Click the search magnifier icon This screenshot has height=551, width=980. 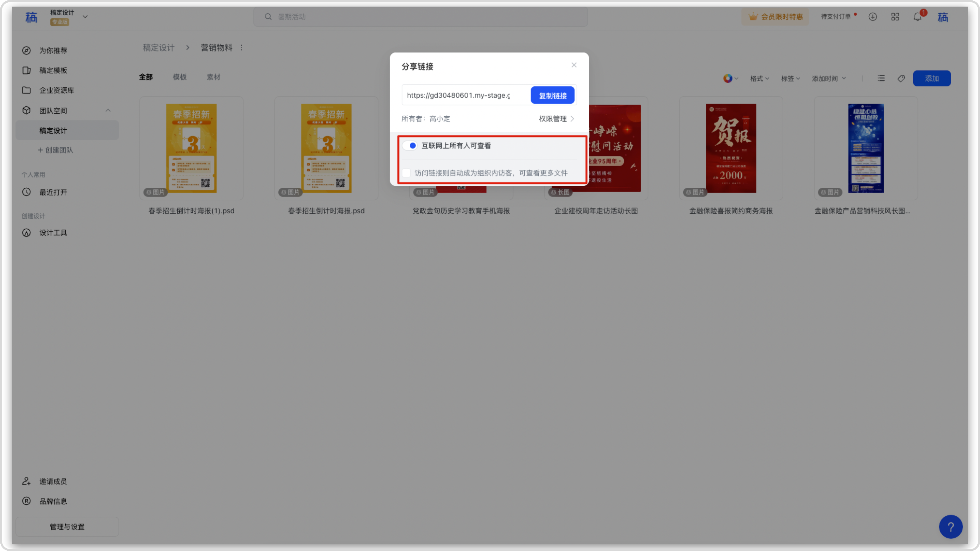point(268,17)
